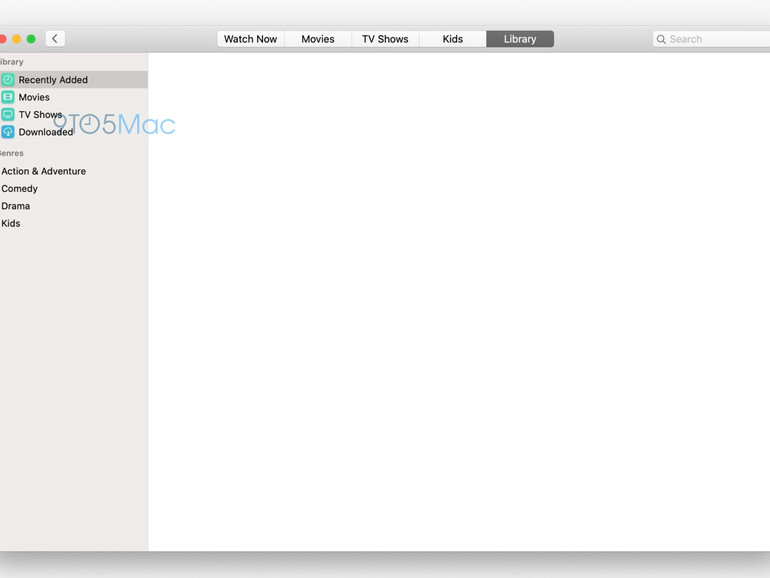The width and height of the screenshot is (770, 578).
Task: Choose the Action & Adventure genre
Action: (43, 171)
